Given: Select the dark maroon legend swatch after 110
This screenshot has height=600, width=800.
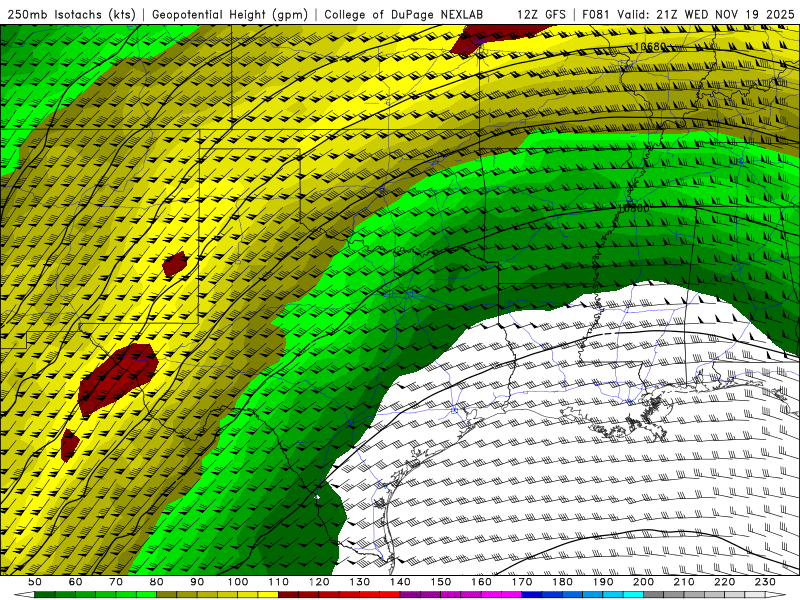Looking at the screenshot, I should (289, 596).
